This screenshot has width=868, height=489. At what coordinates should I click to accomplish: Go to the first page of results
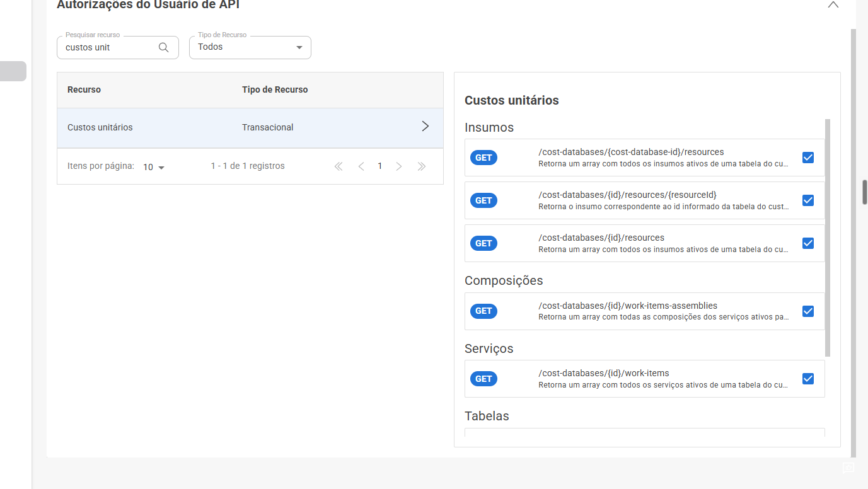click(339, 166)
